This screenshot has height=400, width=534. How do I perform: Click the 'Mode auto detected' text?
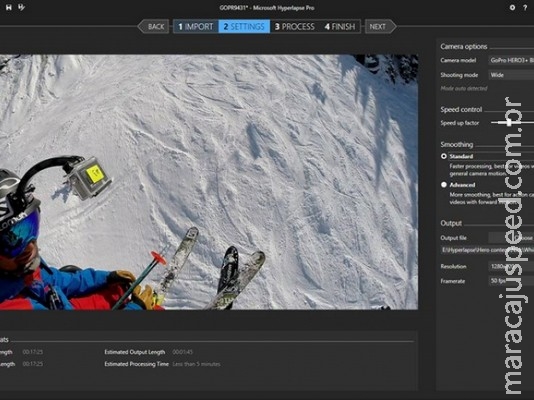[x=464, y=89]
